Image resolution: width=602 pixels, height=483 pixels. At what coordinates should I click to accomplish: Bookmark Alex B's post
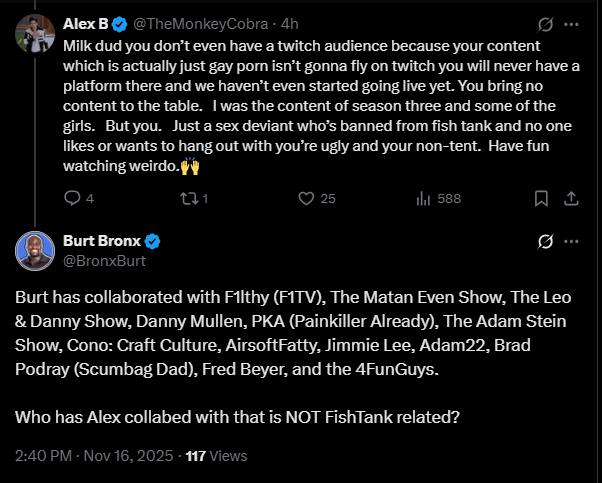pos(541,198)
